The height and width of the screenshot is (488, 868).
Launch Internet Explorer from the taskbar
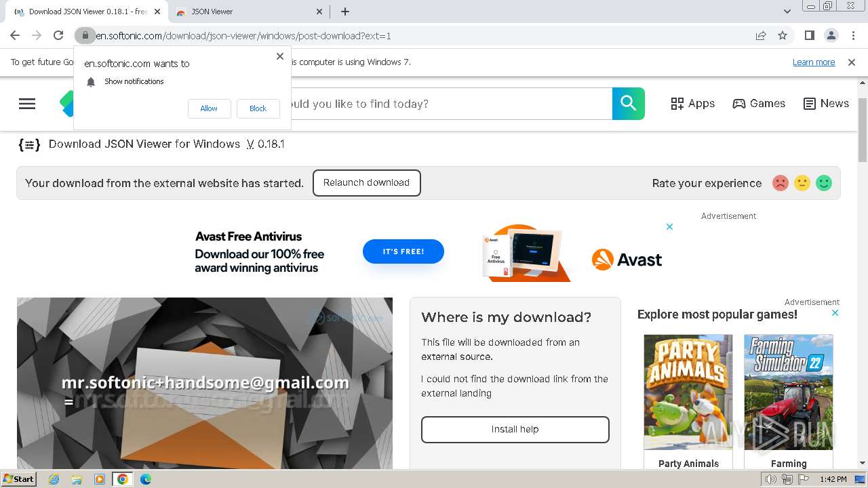pyautogui.click(x=54, y=479)
